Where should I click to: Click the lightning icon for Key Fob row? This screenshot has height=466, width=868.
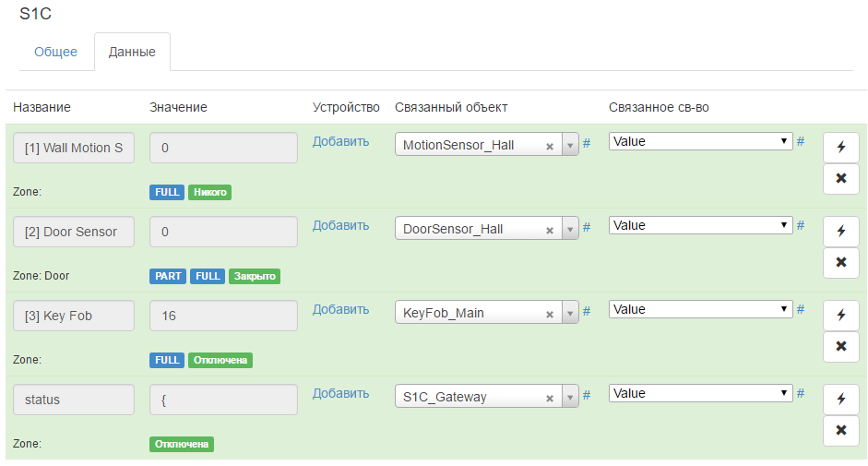pos(840,316)
